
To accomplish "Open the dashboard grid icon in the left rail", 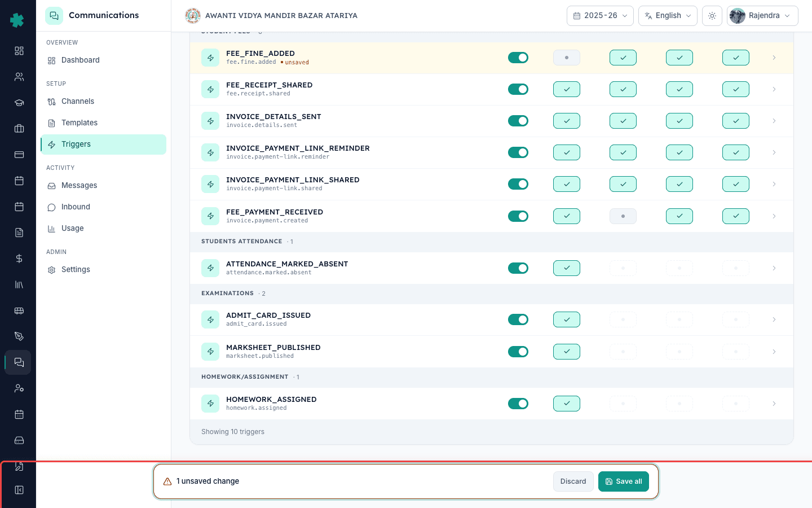I will pos(19,51).
